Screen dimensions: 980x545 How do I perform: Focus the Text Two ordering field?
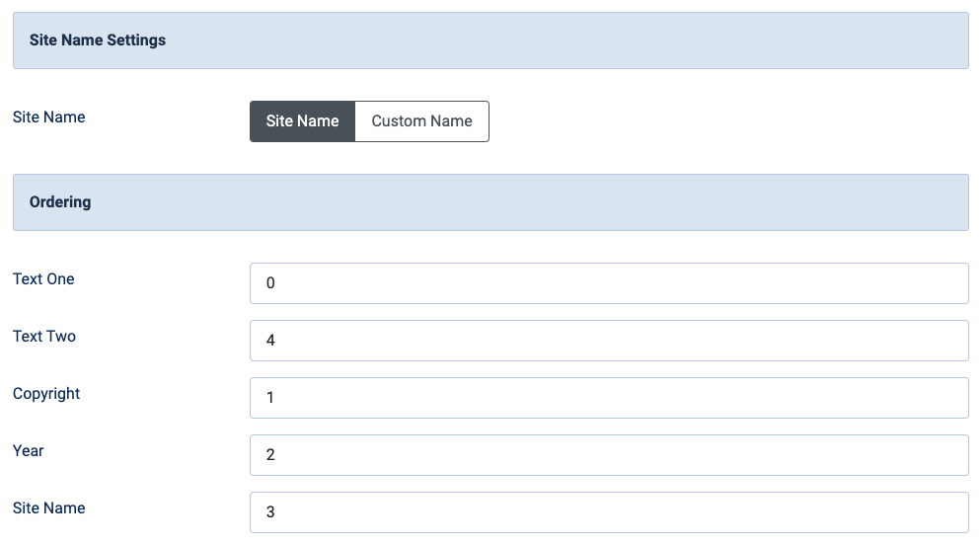click(x=609, y=341)
